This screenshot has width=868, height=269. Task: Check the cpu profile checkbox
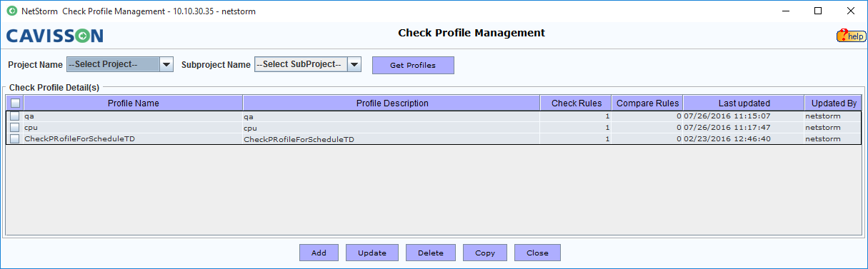tap(15, 127)
